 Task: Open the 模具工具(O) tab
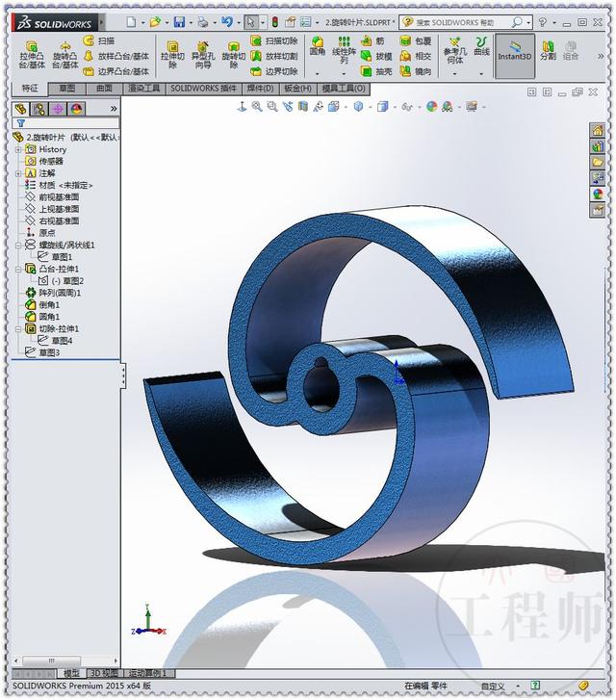coord(344,89)
